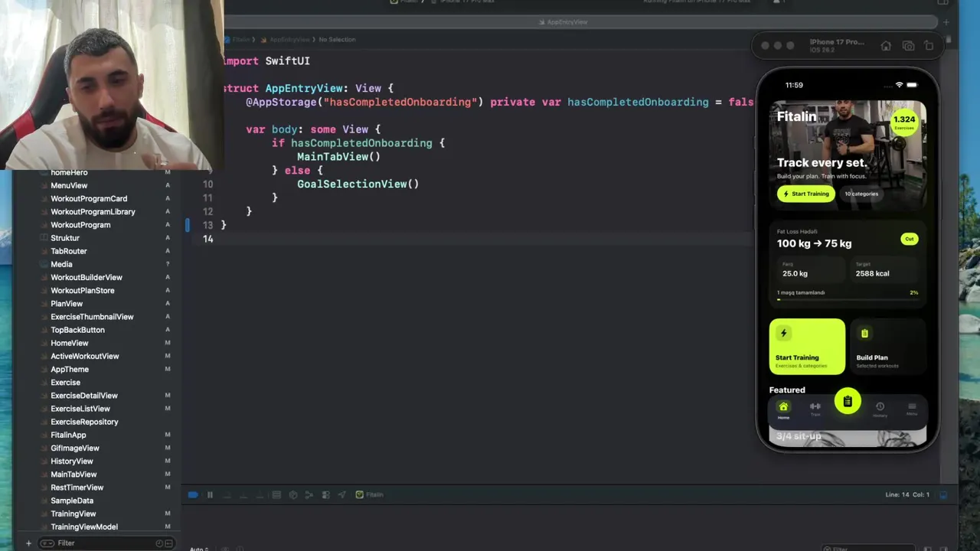Select HistoryView file in navigator
This screenshot has width=980, height=551.
(x=72, y=461)
